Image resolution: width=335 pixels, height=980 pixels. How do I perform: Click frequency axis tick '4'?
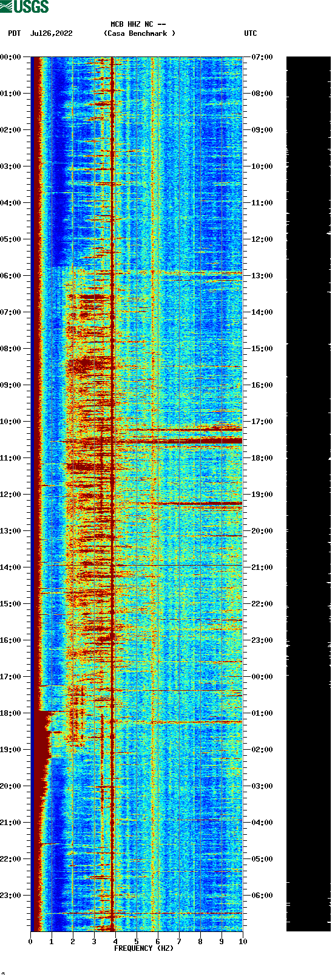[x=115, y=942]
